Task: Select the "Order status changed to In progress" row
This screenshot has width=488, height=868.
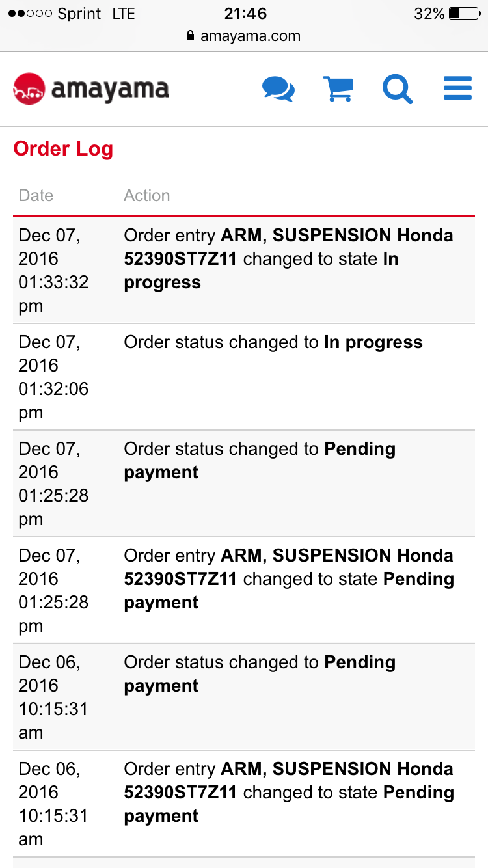Action: point(273,343)
